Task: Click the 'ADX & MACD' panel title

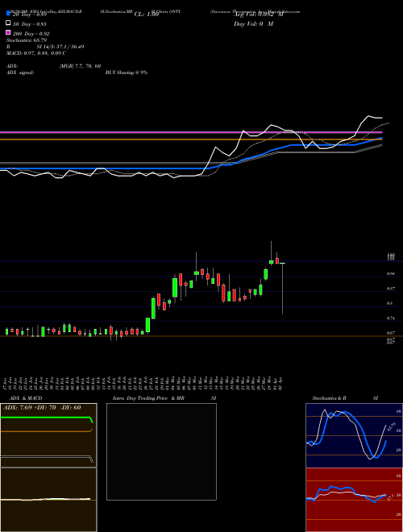Action: tap(26, 398)
